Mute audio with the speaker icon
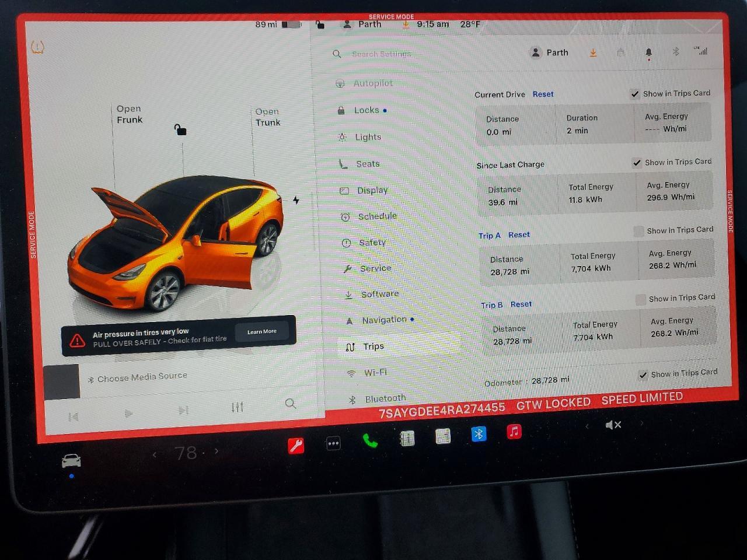 pos(613,425)
